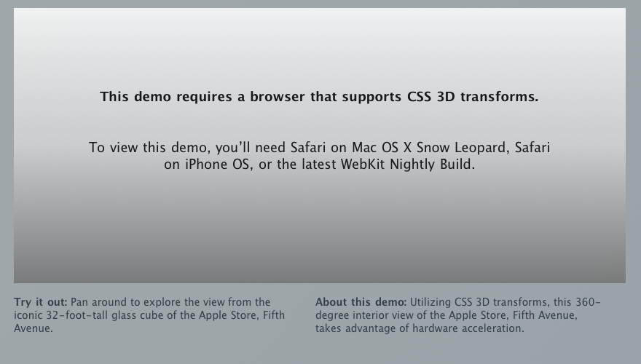Click the final word "Avenue." under Try it out

point(34,328)
